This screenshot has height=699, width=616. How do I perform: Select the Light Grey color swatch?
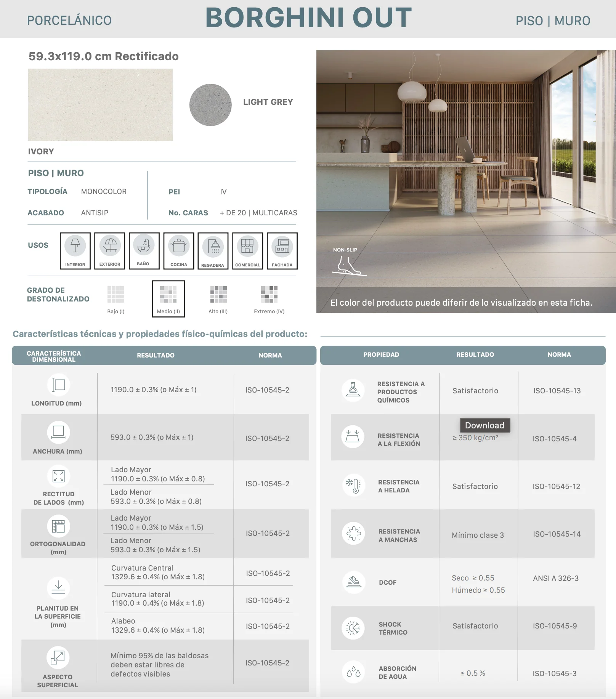click(x=210, y=105)
